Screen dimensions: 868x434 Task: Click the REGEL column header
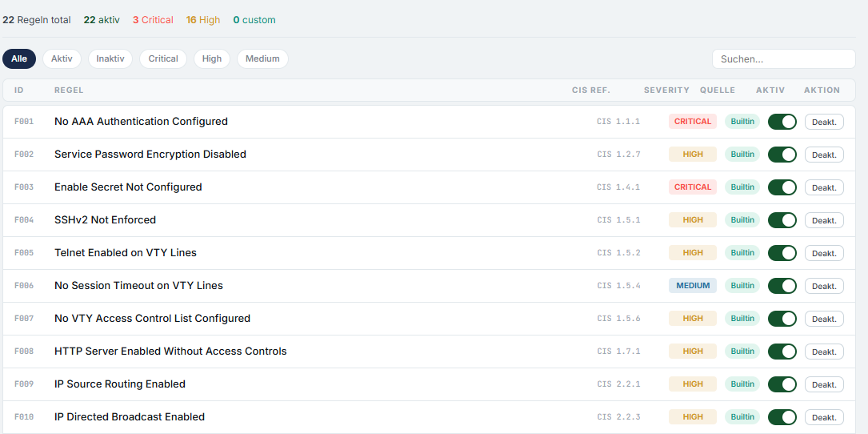69,90
